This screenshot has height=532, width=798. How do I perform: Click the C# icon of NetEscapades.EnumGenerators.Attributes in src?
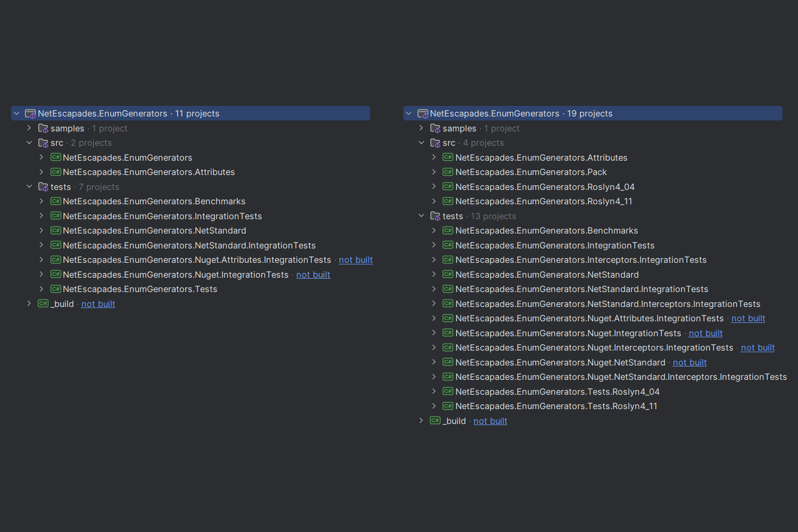coord(55,171)
